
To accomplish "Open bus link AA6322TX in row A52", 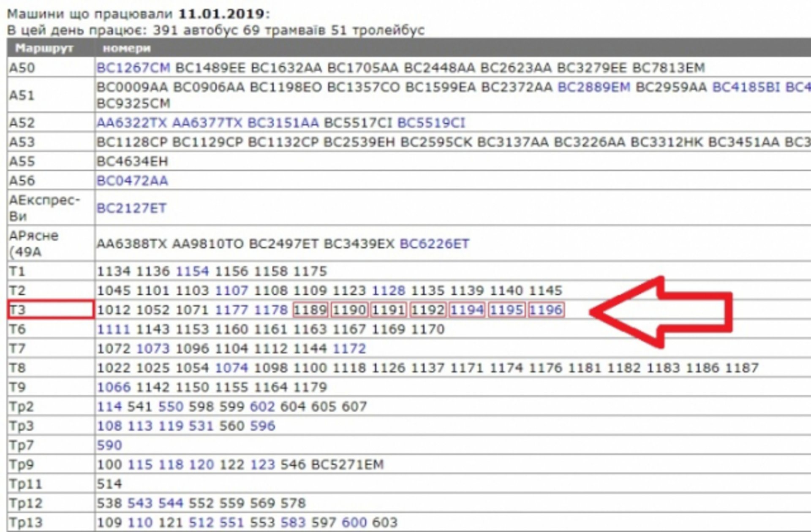I will (x=132, y=123).
